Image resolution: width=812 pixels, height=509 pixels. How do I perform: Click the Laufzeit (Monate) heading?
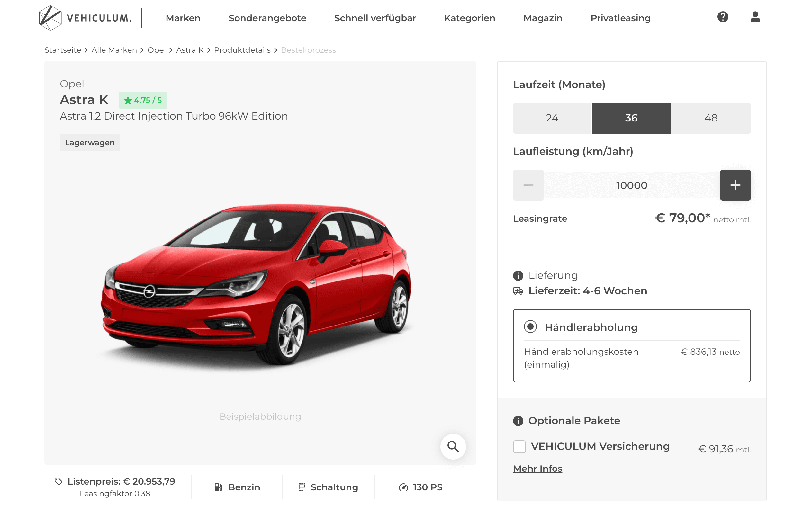click(x=559, y=85)
